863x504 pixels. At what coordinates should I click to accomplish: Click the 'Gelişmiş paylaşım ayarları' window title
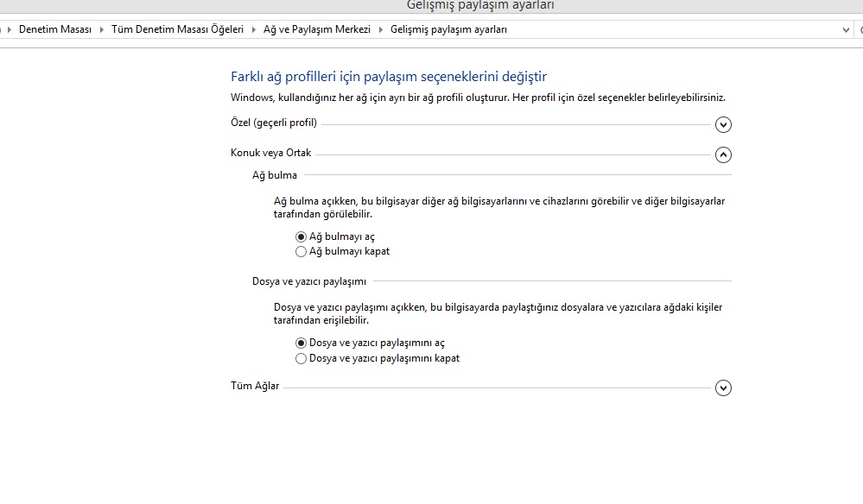480,5
